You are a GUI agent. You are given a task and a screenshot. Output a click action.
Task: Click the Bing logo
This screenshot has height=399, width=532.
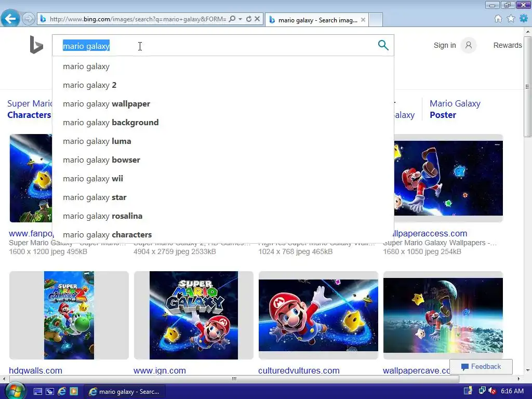[36, 45]
